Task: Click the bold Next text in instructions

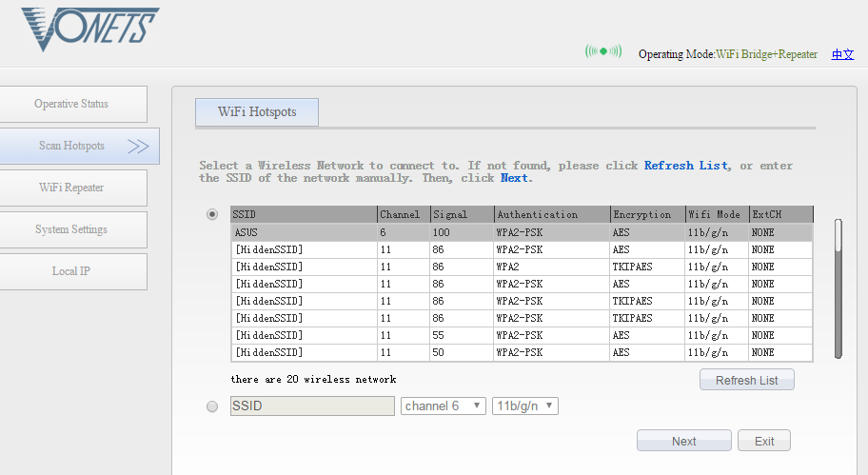Action: click(514, 178)
